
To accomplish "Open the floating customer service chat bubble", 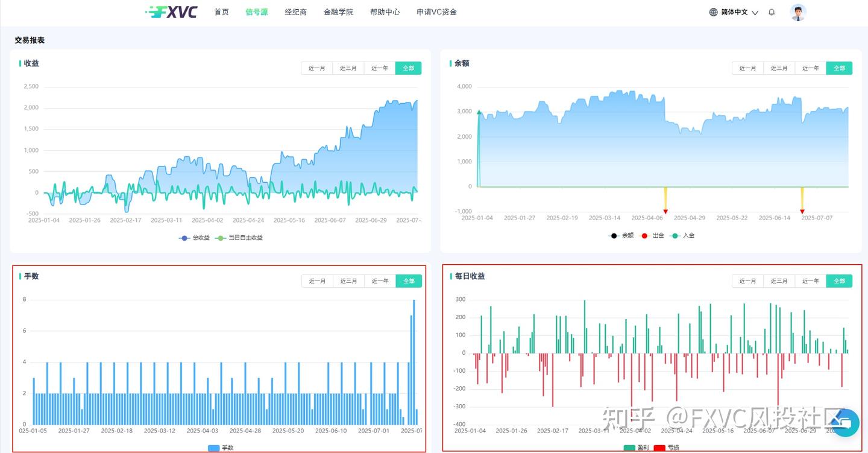I will (845, 423).
